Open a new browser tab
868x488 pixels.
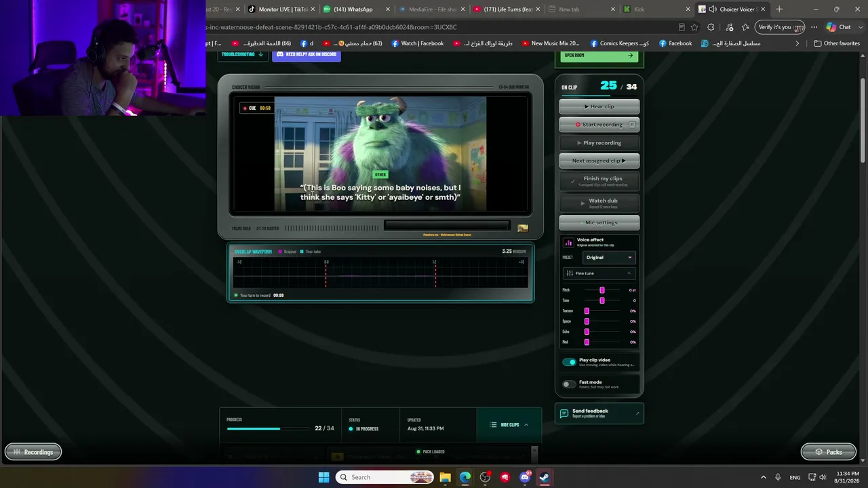pos(779,9)
